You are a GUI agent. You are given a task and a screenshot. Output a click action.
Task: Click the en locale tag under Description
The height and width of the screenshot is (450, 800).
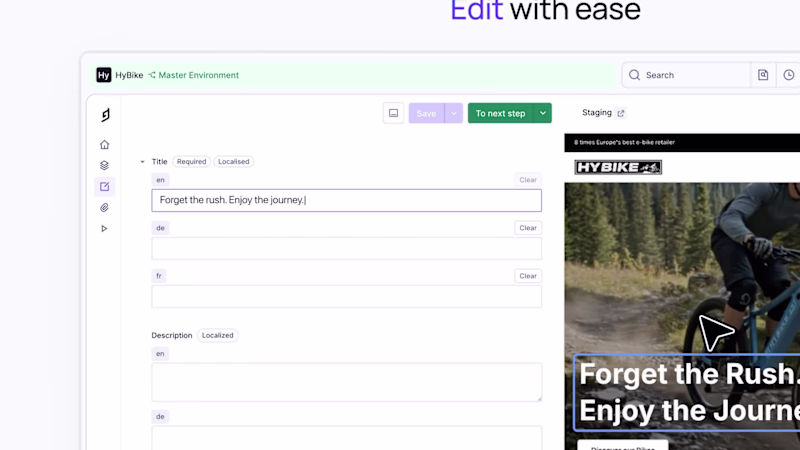coord(160,354)
